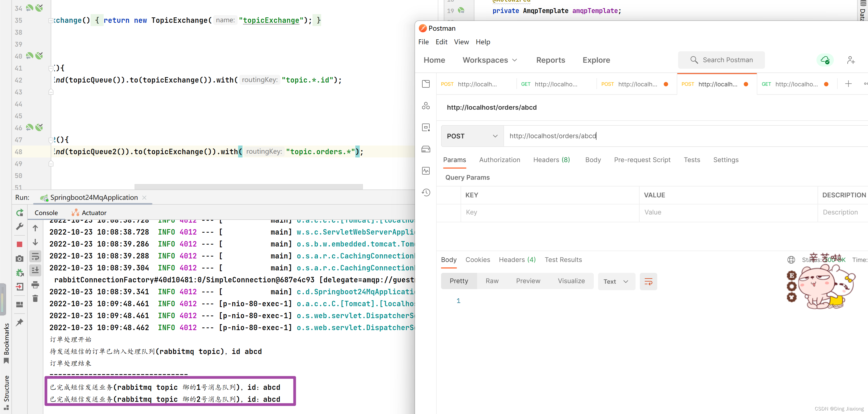Click the down arrow in console toolbar
868x414 pixels.
(35, 242)
